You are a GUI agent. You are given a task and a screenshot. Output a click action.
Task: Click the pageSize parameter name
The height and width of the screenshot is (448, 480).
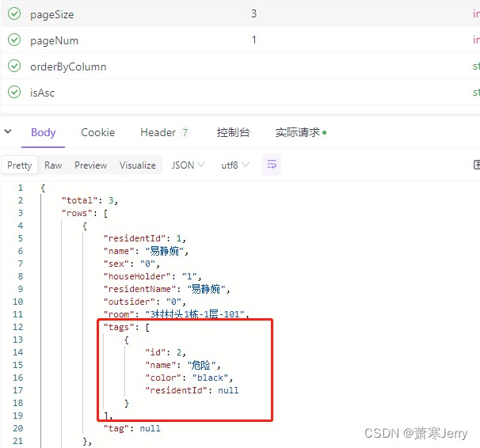(52, 14)
